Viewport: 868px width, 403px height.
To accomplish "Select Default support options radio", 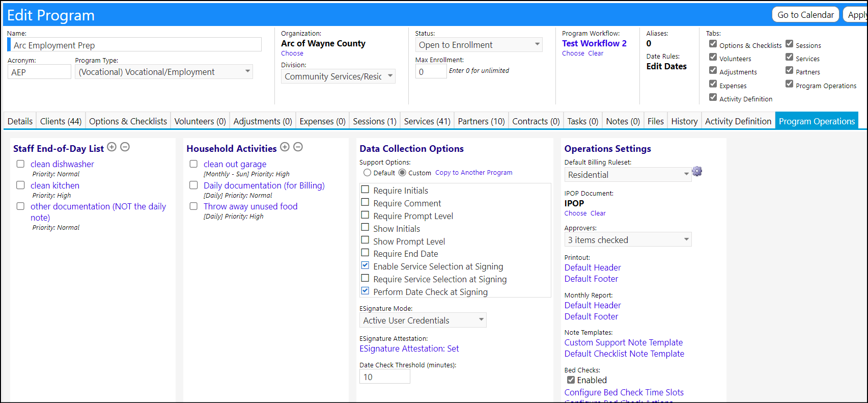I will 367,173.
